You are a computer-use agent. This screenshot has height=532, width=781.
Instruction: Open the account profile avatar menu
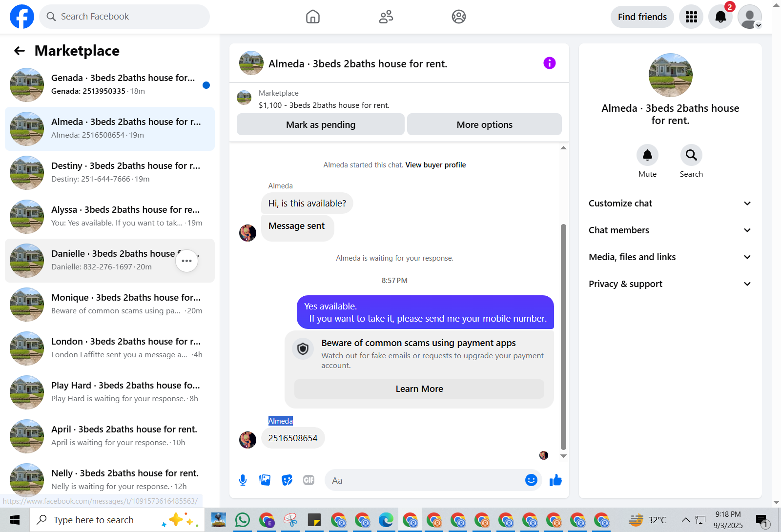(750, 17)
